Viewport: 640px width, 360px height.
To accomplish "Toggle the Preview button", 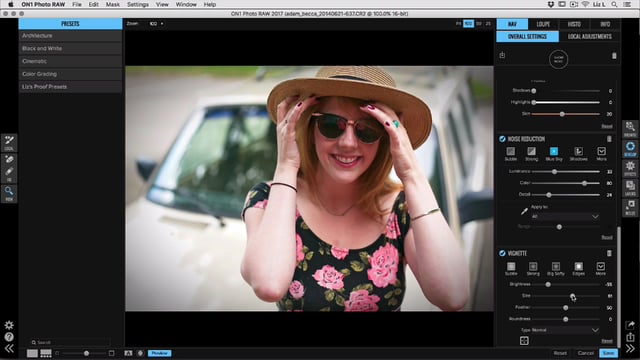I will [160, 353].
